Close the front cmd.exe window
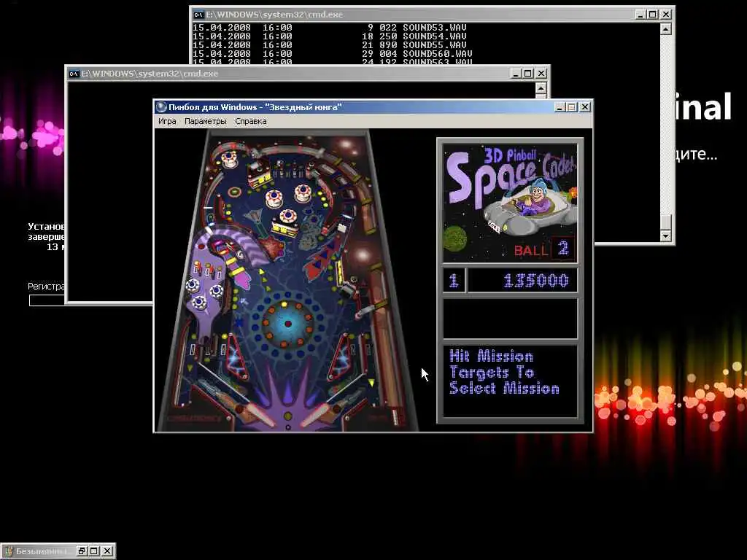The height and width of the screenshot is (560, 747). click(541, 74)
